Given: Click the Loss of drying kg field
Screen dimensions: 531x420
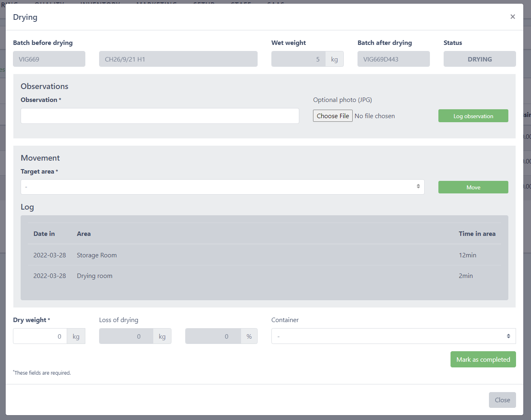Looking at the screenshot, I should click(x=126, y=336).
